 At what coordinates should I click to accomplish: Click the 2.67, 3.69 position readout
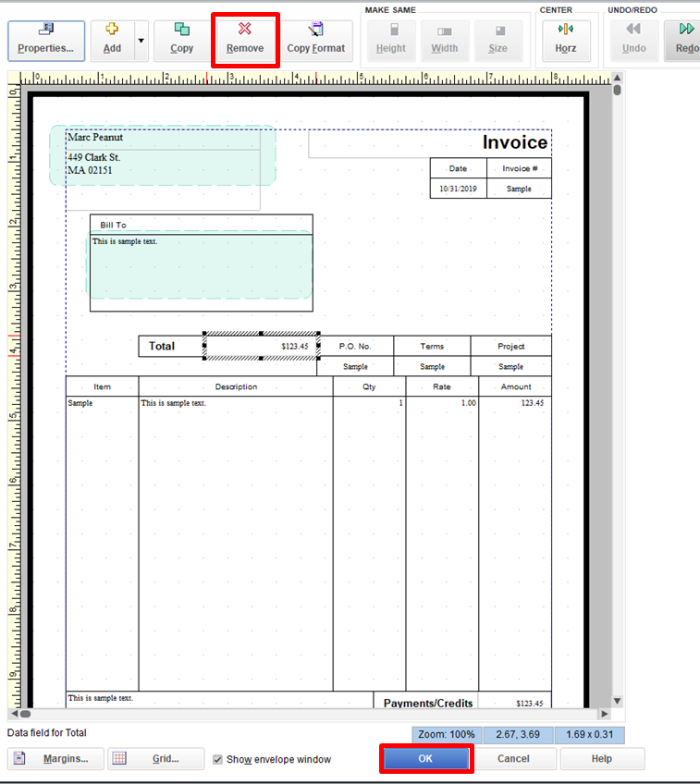point(518,734)
